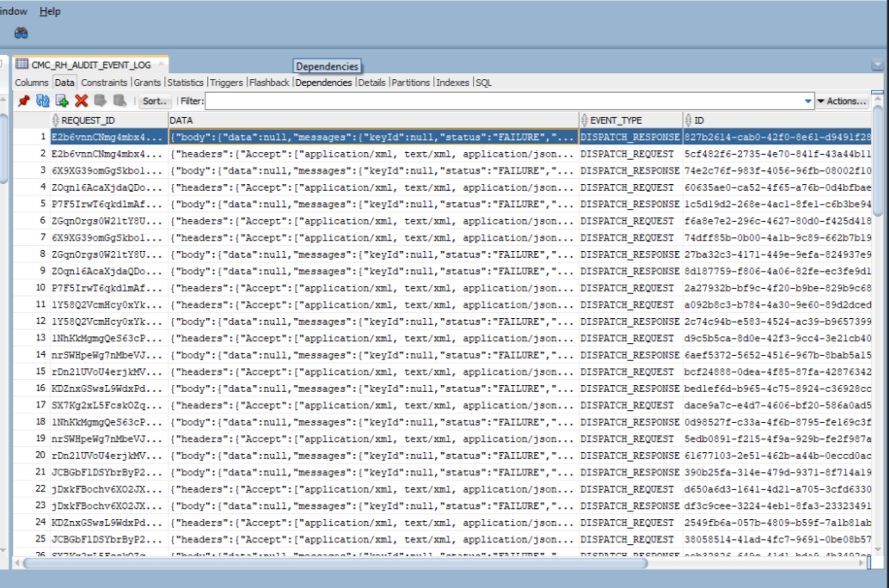889x588 pixels.
Task: Select the DATA cell in row 5
Action: (373, 204)
